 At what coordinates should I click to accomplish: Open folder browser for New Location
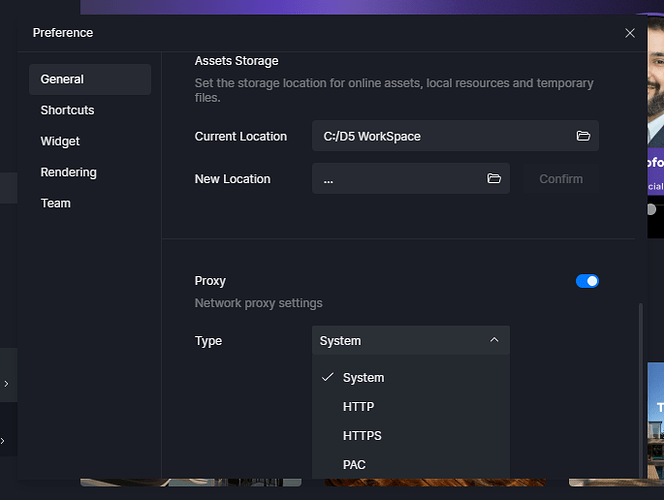coord(493,179)
